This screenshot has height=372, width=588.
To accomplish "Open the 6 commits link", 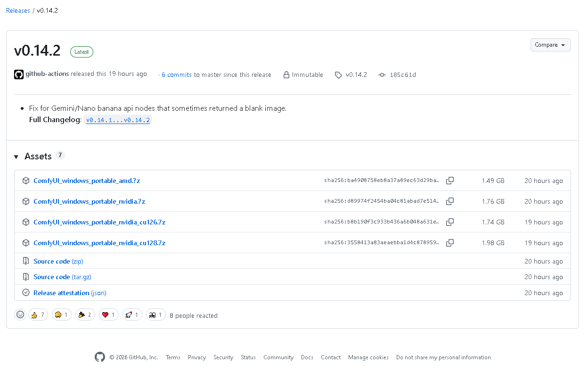I will 177,74.
